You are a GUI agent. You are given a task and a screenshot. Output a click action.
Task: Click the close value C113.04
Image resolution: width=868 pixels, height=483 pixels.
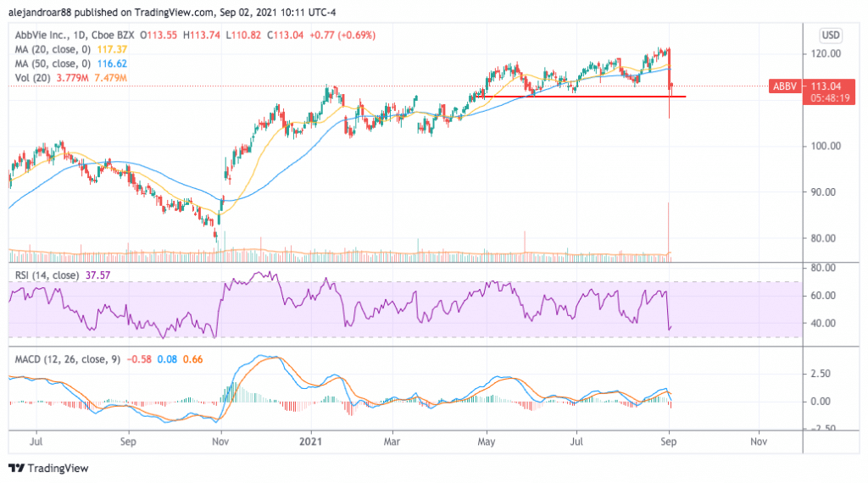(x=285, y=35)
